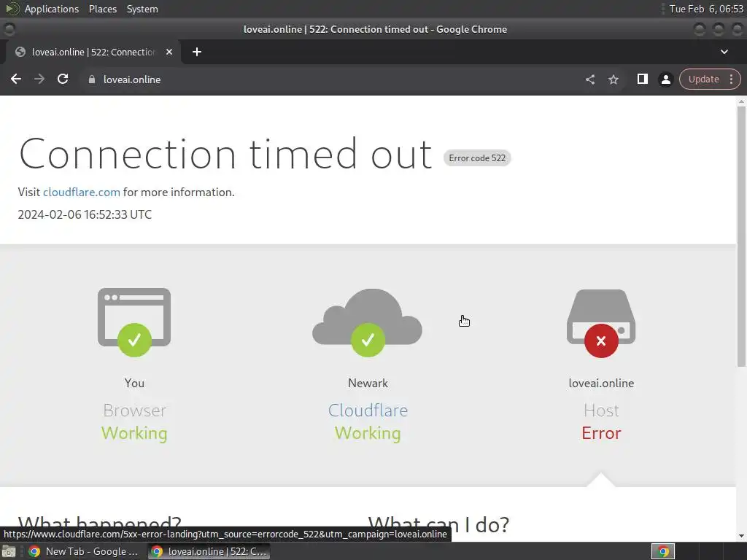Open Chrome's three-dot menu
The height and width of the screenshot is (560, 747).
click(x=731, y=79)
